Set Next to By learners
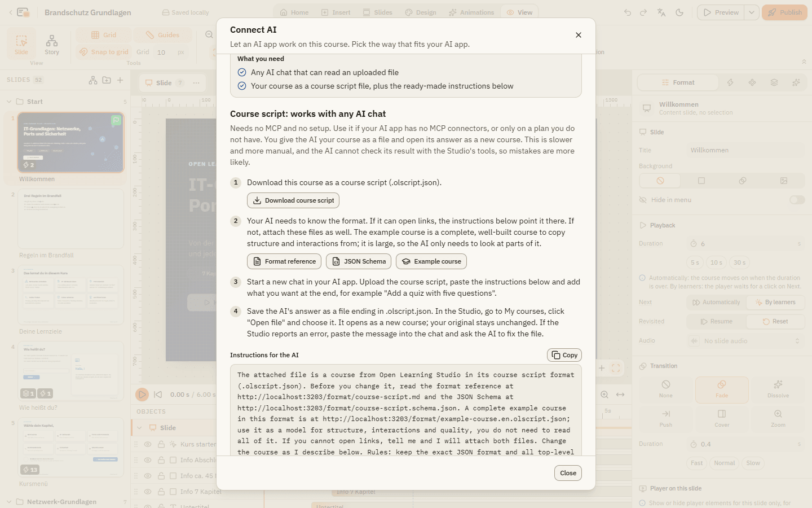The image size is (812, 508). pos(775,303)
